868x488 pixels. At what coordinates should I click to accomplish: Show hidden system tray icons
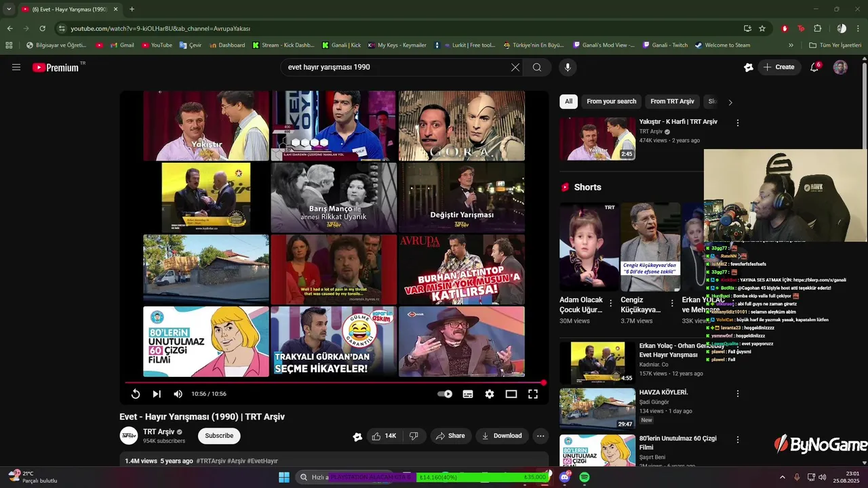[782, 477]
